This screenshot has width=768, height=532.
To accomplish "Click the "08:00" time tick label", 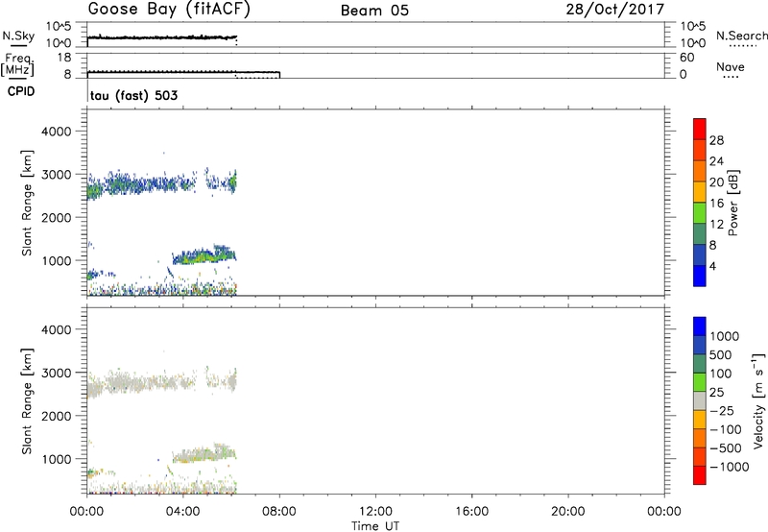I will [279, 512].
